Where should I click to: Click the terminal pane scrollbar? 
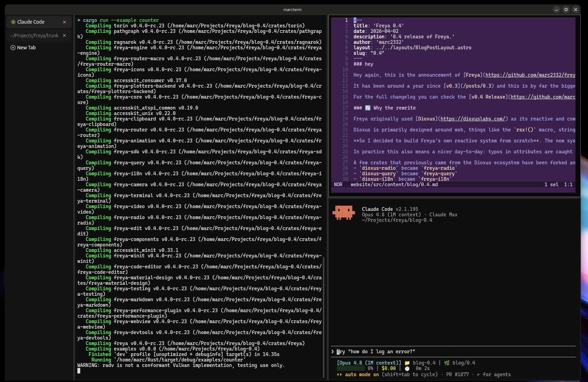coord(324,317)
